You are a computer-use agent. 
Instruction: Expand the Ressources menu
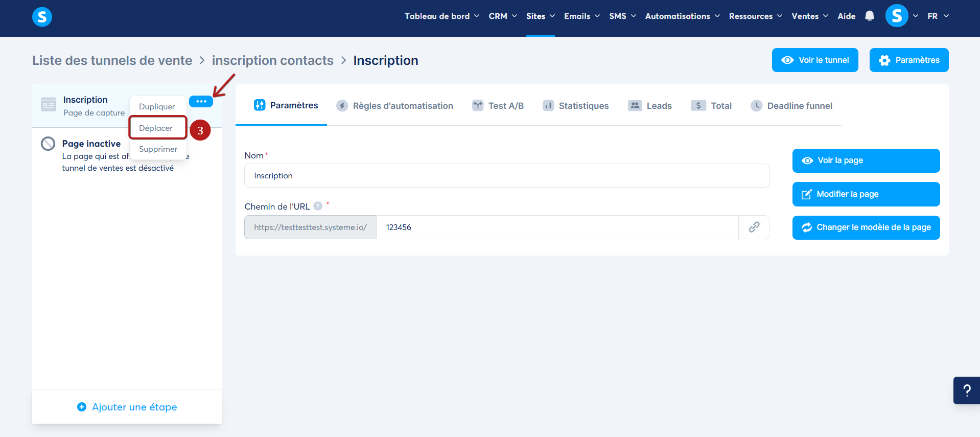(x=756, y=16)
